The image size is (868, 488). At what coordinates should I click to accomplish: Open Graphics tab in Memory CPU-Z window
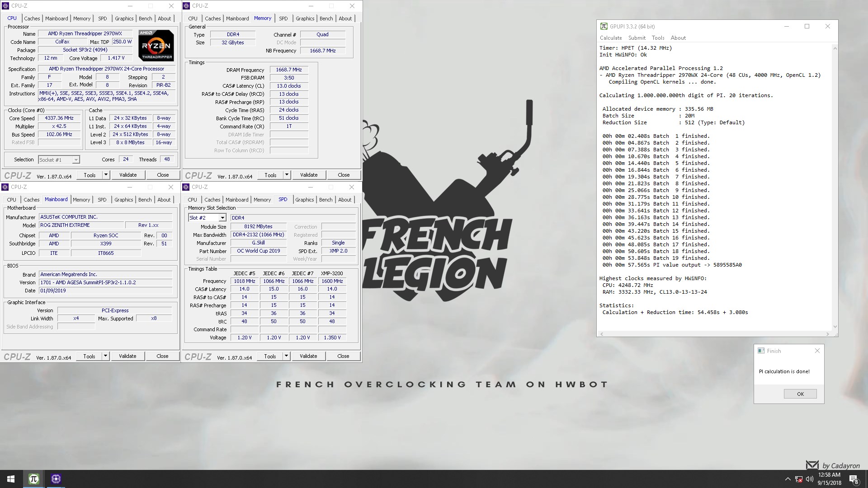305,19
